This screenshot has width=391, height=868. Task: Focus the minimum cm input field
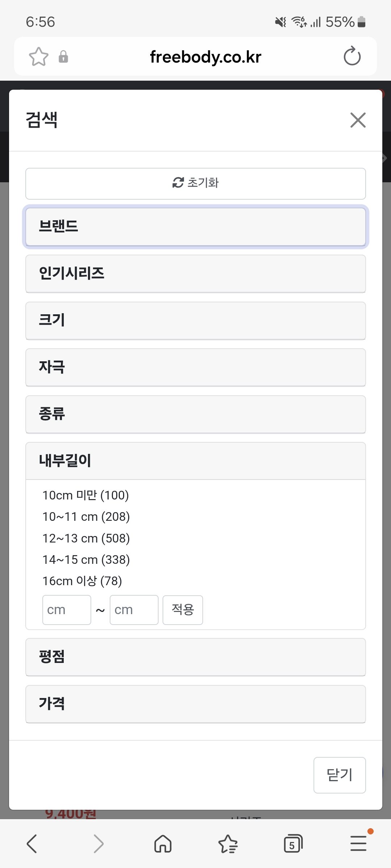point(67,610)
